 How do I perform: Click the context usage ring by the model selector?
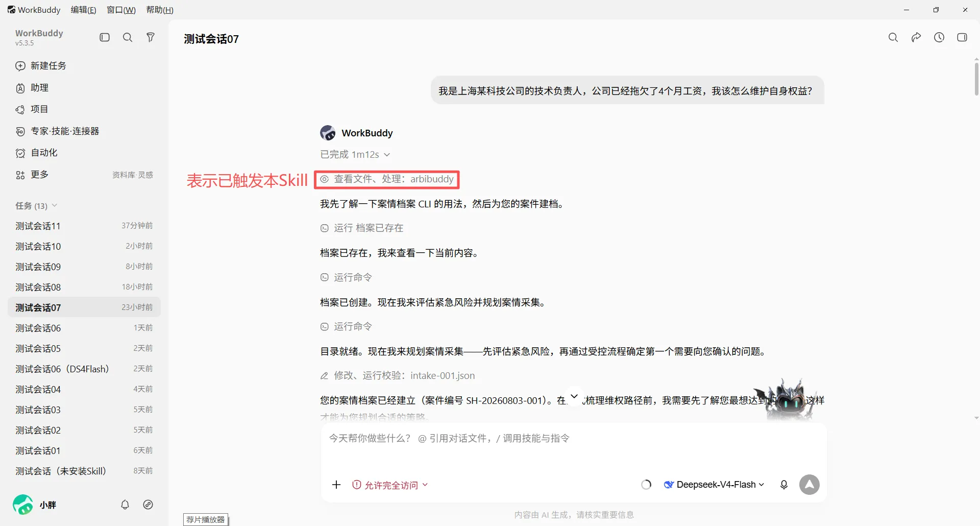coord(646,485)
